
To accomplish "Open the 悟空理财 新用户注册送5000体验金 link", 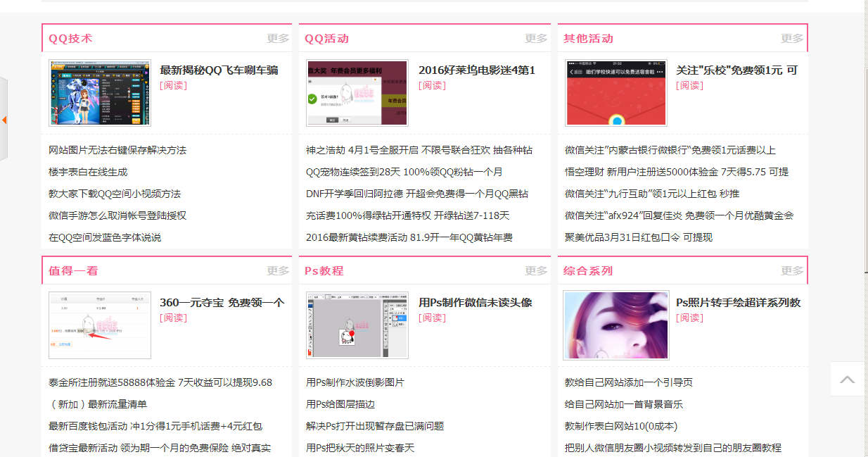I will tap(677, 172).
